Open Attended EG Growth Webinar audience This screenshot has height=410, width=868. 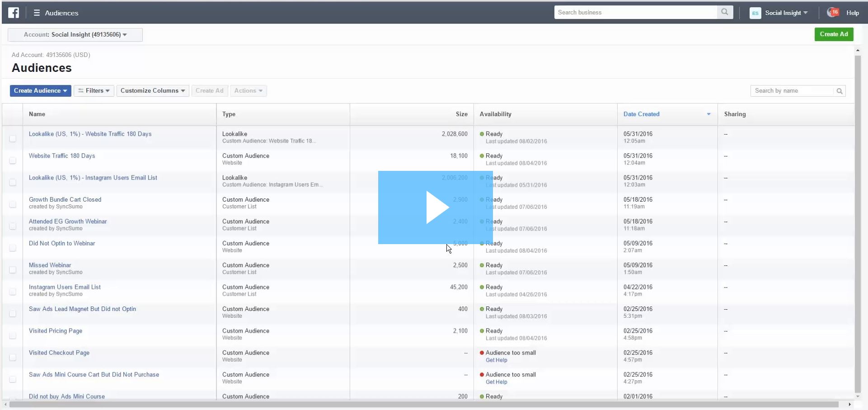(x=68, y=221)
